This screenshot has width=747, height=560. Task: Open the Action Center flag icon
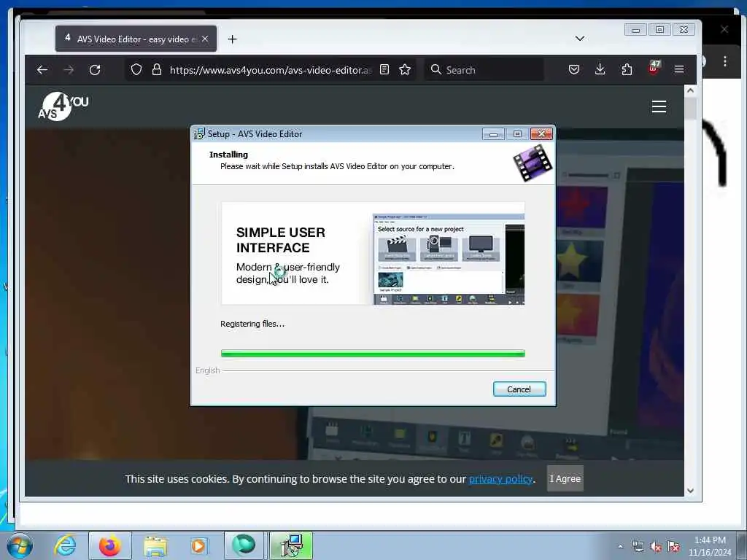click(x=673, y=546)
